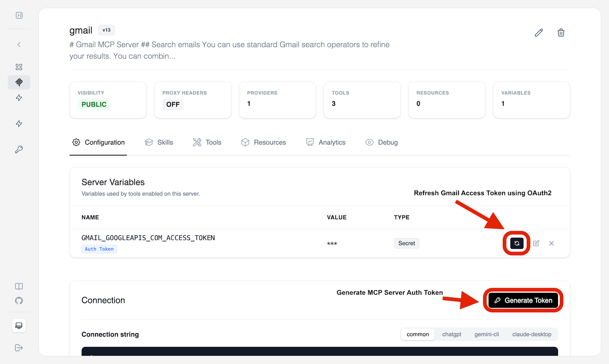The image size is (609, 364).
Task: Delete the gmail MCP server
Action: [561, 32]
